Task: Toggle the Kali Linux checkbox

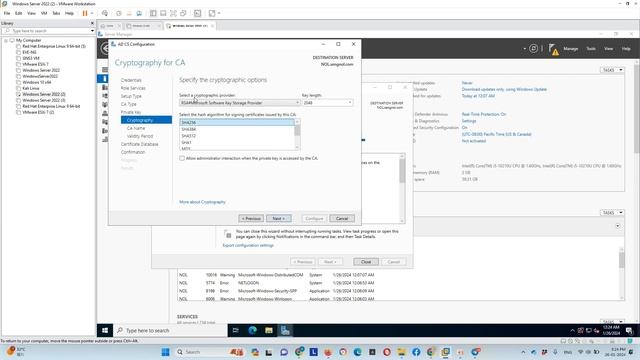Action: pos(18,88)
